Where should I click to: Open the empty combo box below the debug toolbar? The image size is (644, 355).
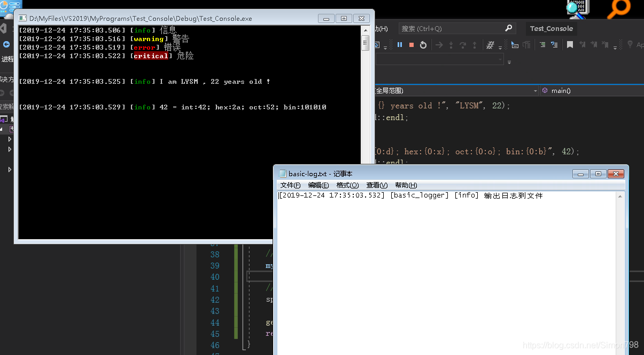click(x=439, y=60)
